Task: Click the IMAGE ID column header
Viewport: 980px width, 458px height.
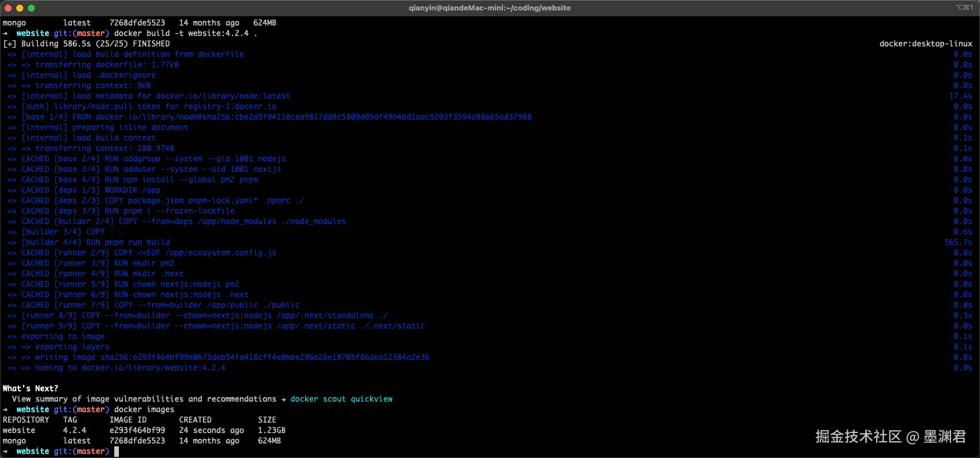Action: (128, 420)
